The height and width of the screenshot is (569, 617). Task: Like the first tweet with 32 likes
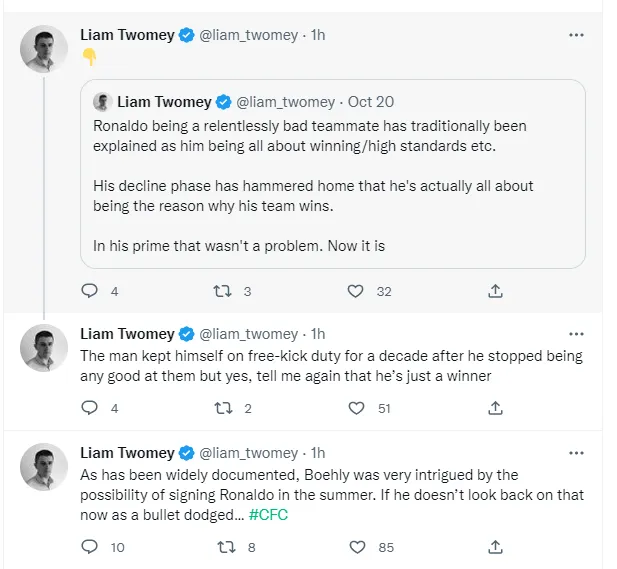355,292
